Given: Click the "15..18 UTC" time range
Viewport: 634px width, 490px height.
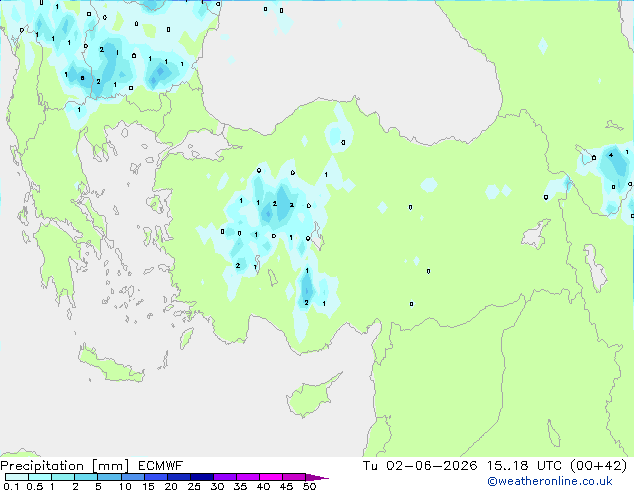Looking at the screenshot, I should tap(524, 466).
